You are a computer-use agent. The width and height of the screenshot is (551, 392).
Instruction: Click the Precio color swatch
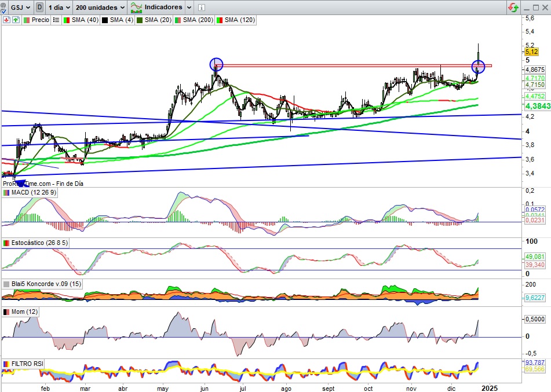coord(27,20)
